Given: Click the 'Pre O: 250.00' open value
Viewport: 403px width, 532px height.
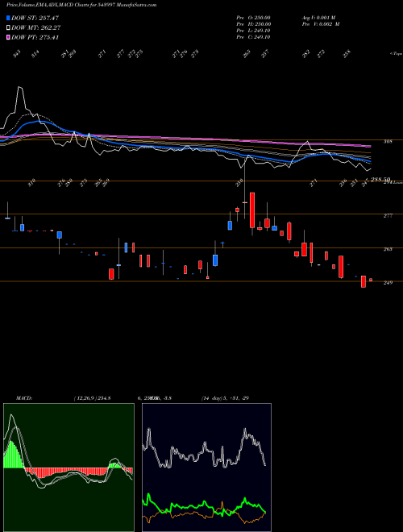Looking at the screenshot, I should point(253,18).
